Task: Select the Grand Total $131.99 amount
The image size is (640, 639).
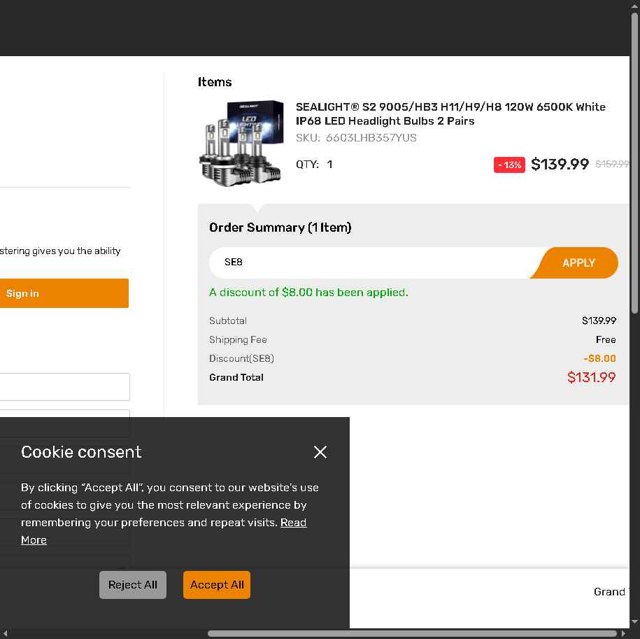Action: coord(591,377)
